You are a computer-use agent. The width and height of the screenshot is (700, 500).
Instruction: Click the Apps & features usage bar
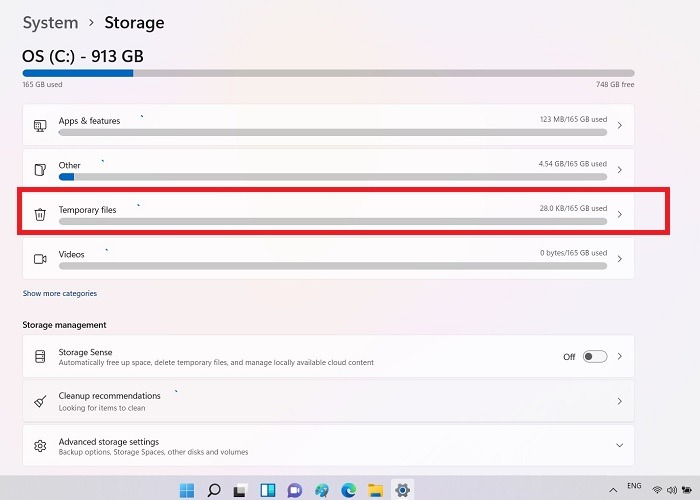(x=333, y=133)
